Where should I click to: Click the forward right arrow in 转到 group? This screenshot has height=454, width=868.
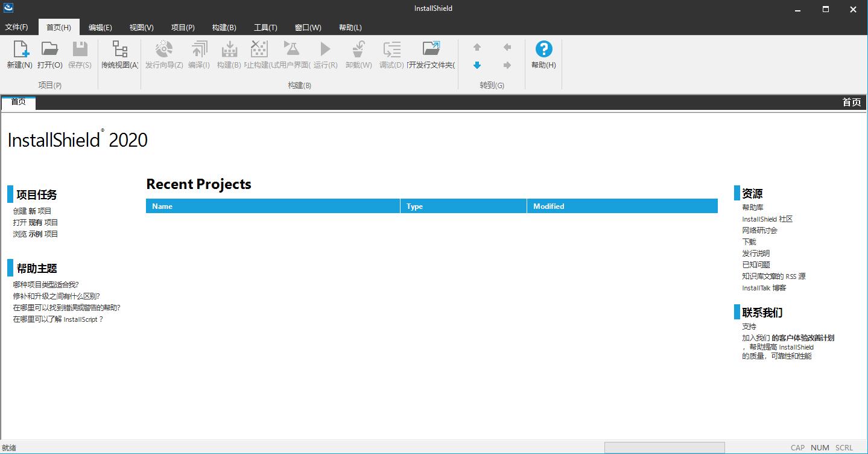click(507, 65)
